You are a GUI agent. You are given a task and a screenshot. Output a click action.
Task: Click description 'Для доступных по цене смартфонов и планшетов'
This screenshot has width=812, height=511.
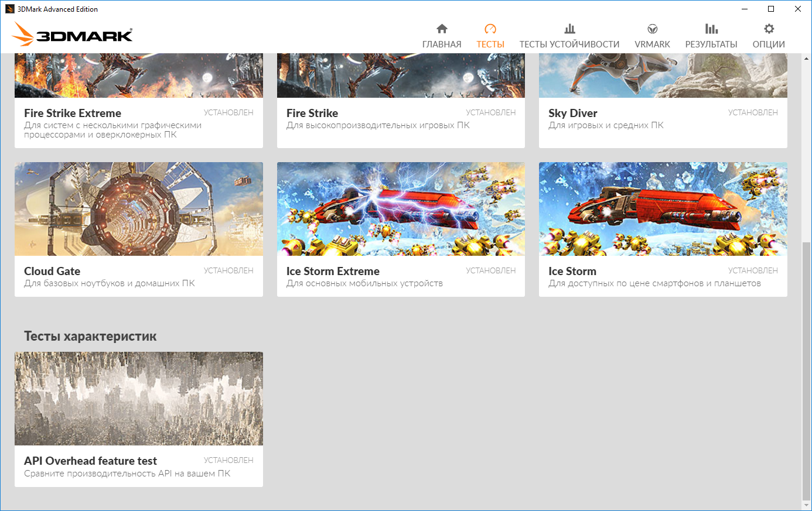click(654, 283)
